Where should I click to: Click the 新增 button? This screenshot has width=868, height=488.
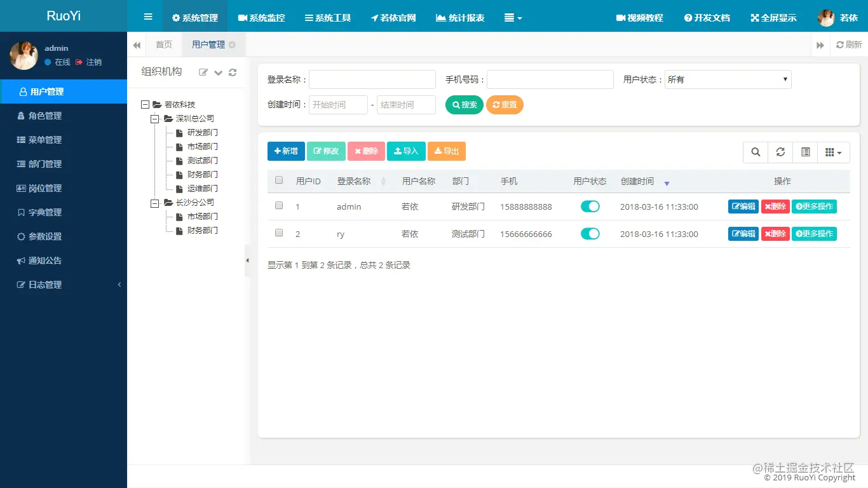point(286,151)
